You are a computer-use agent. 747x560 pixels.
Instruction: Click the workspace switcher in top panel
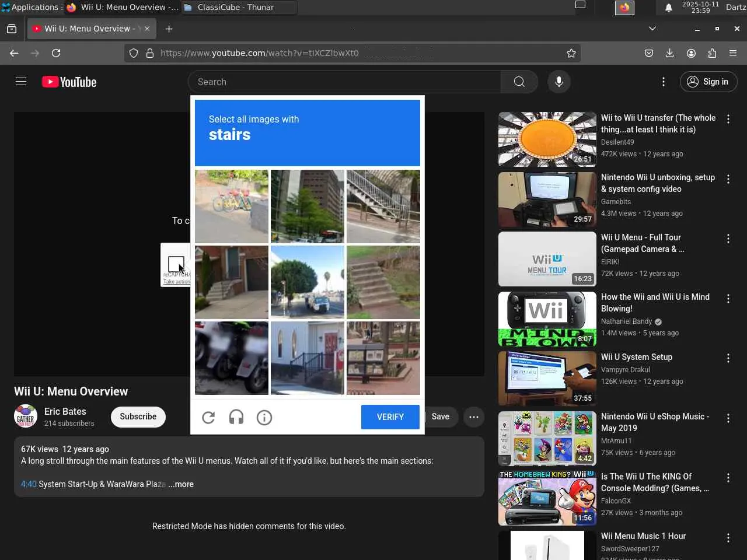pyautogui.click(x=580, y=5)
